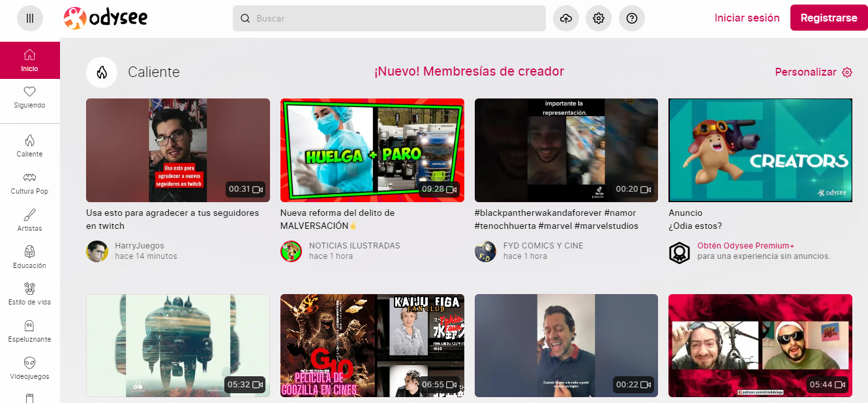Image resolution: width=868 pixels, height=403 pixels.
Task: Open the robot silhouette 05:32 video
Action: [x=178, y=346]
